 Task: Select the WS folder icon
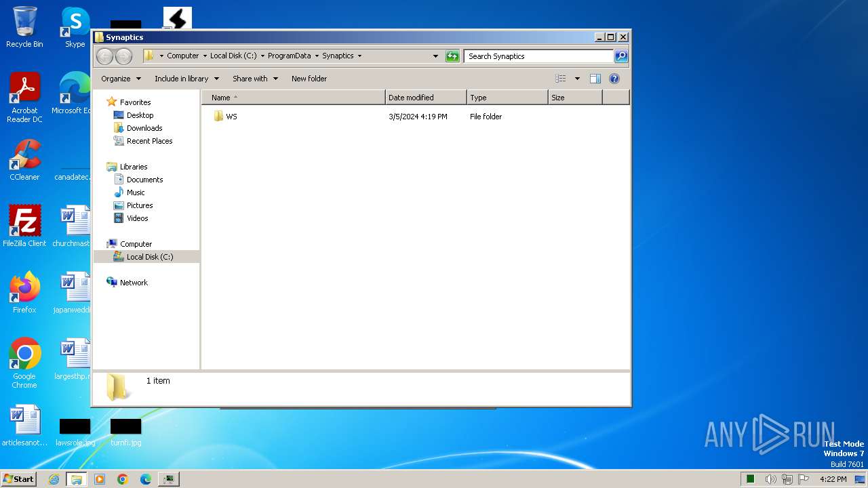pos(218,116)
